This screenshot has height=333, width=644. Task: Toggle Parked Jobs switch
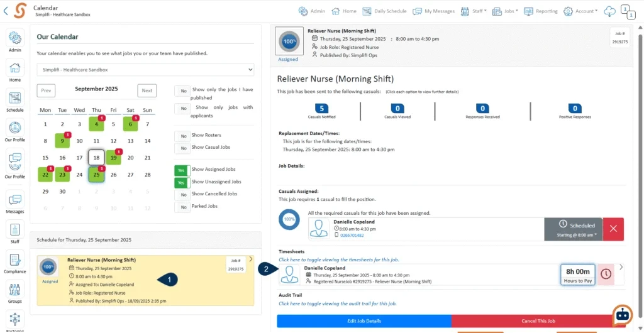[x=182, y=207]
